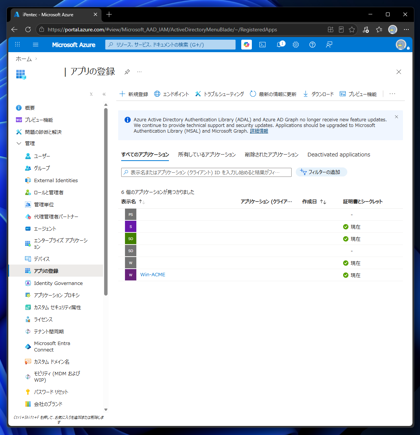The height and width of the screenshot is (435, 420).
Task: Switch to 所有しているアプリケーション tab
Action: (207, 155)
